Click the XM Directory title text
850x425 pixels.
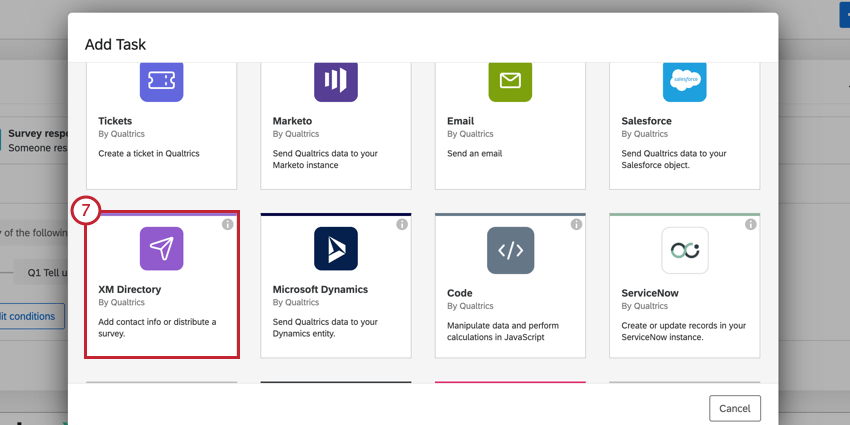point(130,289)
